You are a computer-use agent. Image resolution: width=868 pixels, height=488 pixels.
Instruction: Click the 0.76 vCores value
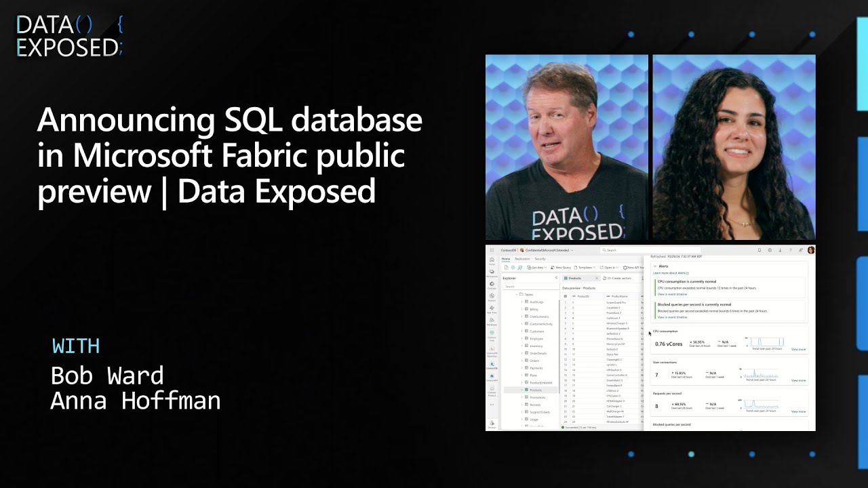tap(670, 344)
